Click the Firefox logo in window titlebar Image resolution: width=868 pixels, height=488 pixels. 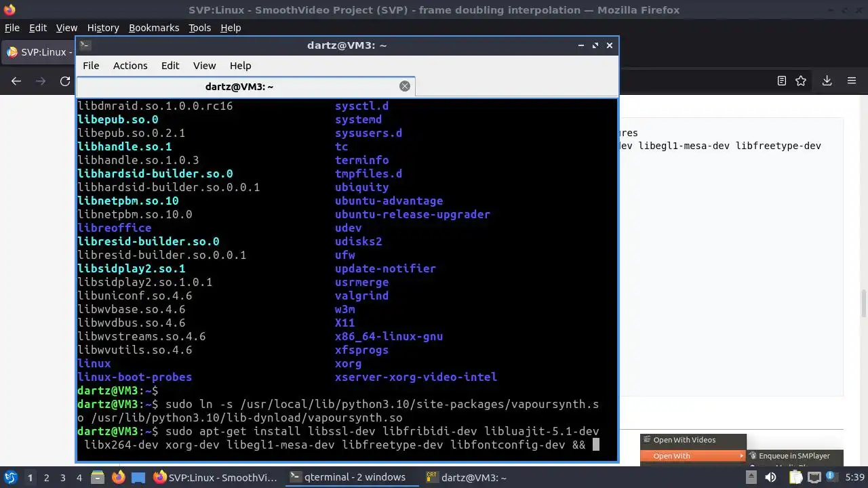coord(8,9)
